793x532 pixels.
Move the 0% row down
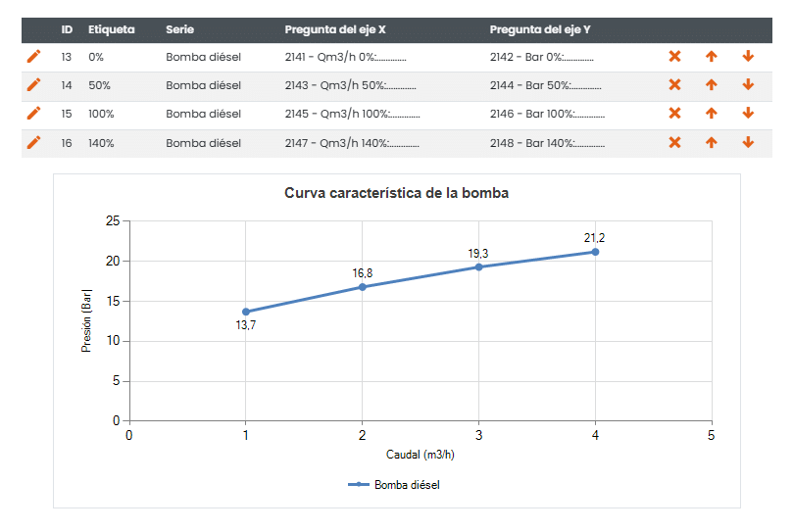pos(749,56)
